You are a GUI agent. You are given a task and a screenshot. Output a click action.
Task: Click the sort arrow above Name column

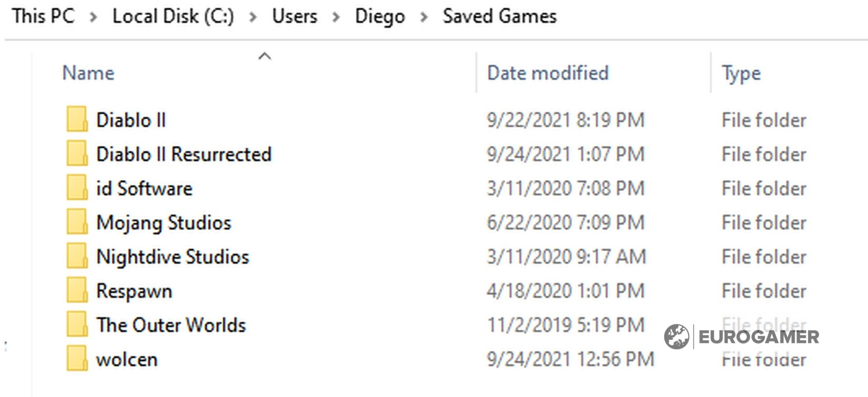click(x=264, y=56)
